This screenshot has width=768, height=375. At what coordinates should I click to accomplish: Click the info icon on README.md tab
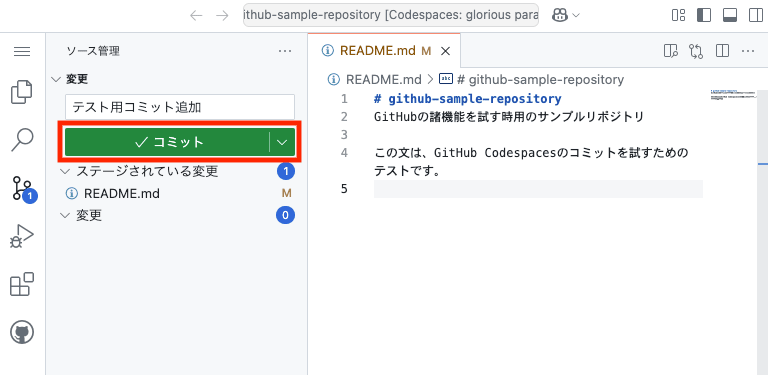tap(328, 51)
